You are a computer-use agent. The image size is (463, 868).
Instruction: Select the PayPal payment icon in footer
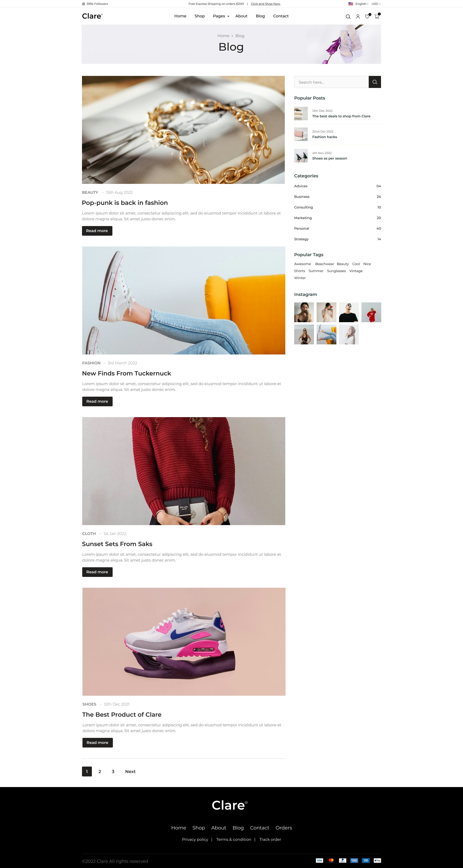[343, 860]
